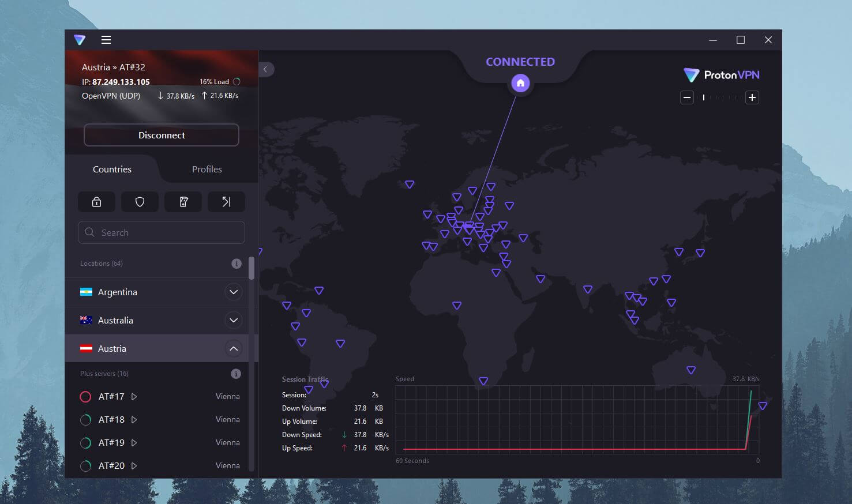852x504 pixels.
Task: Click the OpenVPN (UDP) protocol label
Action: 111,96
